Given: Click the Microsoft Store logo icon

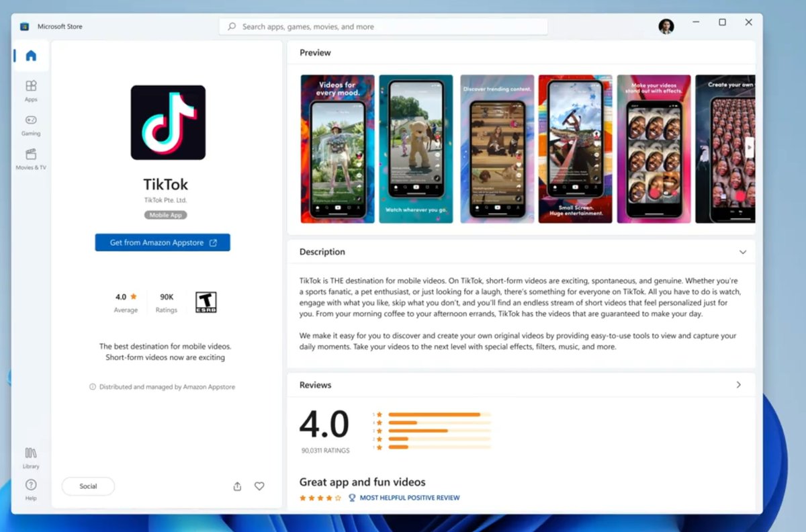Looking at the screenshot, I should click(25, 27).
